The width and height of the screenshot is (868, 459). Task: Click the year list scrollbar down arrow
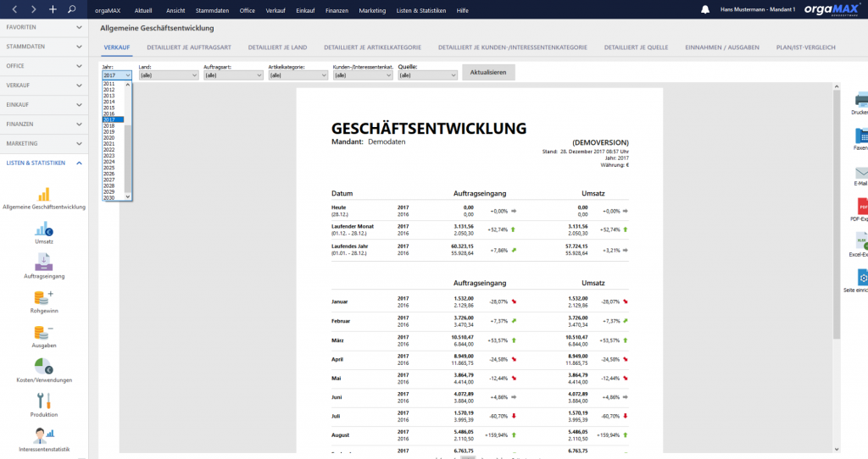click(128, 196)
